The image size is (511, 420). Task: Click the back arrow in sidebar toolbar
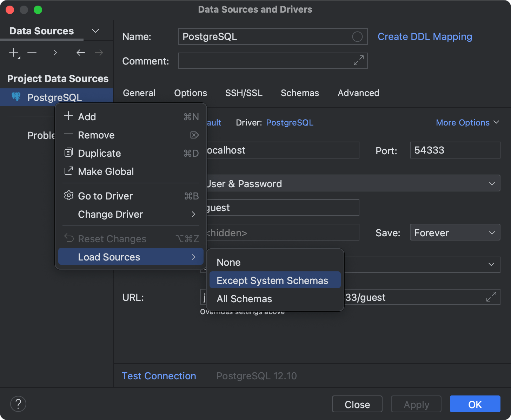(x=81, y=53)
